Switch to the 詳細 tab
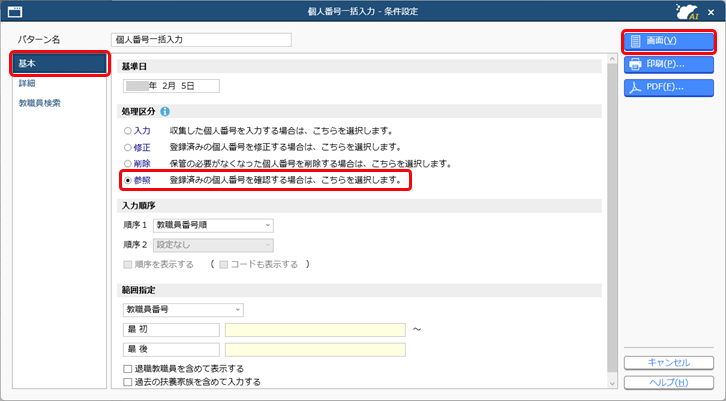The image size is (726, 401). (27, 83)
